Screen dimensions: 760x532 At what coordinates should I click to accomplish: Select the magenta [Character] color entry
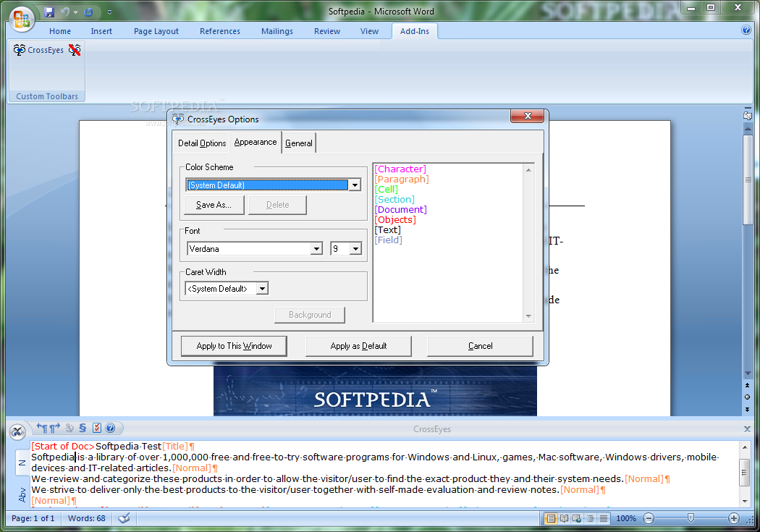[x=400, y=169]
